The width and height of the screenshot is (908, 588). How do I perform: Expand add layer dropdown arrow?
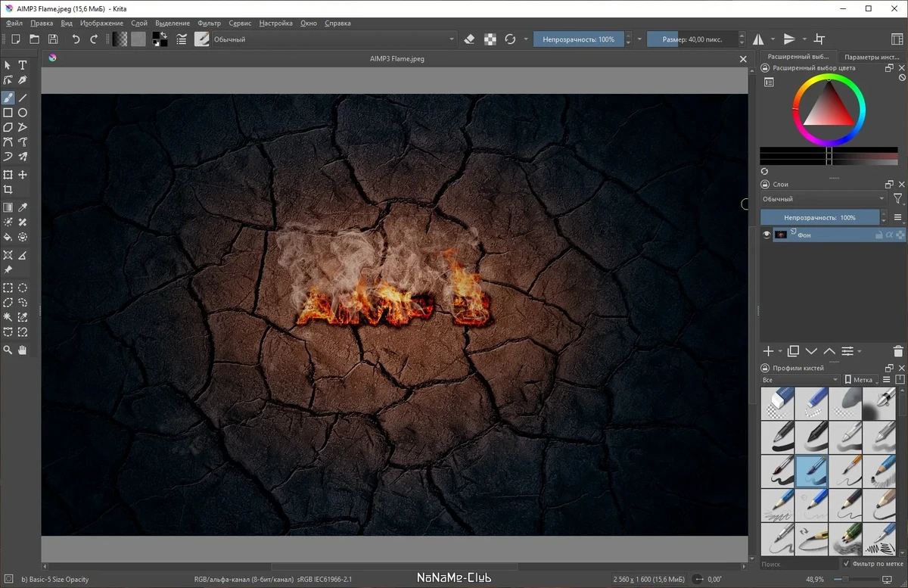780,352
